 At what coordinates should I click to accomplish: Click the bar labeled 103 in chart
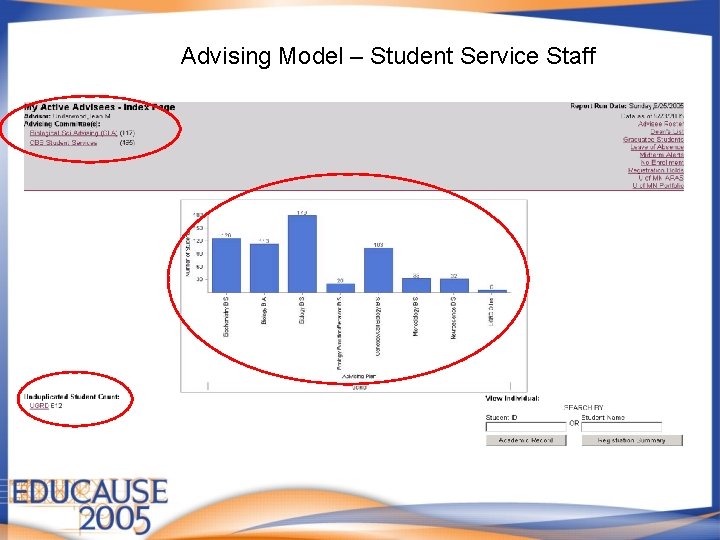pyautogui.click(x=378, y=270)
